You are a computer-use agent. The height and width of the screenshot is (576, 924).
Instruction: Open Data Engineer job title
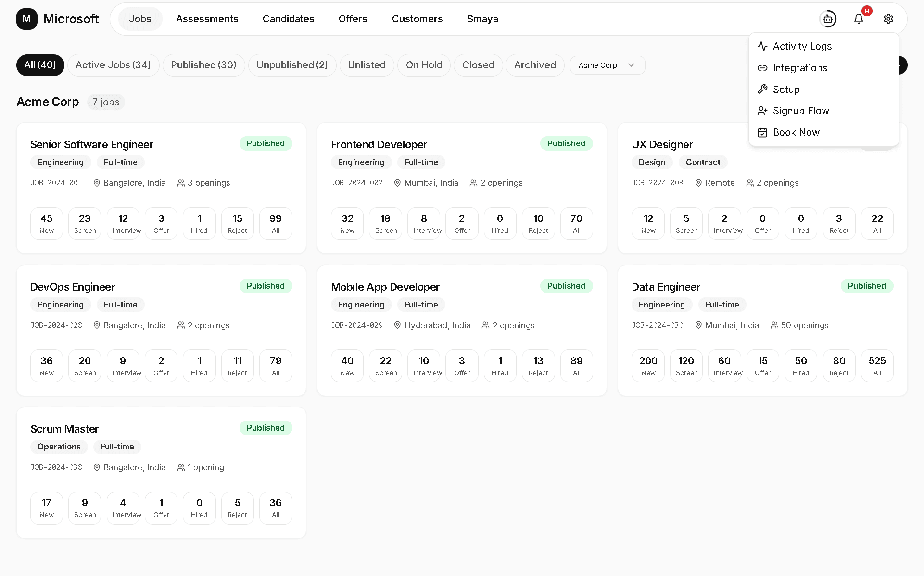[666, 287]
